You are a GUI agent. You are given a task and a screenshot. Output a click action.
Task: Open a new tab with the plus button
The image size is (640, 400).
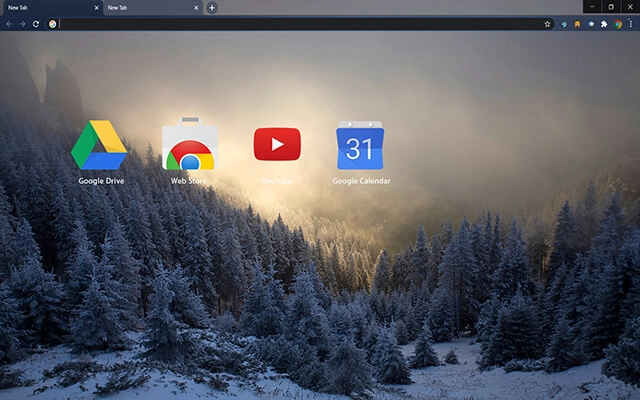(212, 8)
